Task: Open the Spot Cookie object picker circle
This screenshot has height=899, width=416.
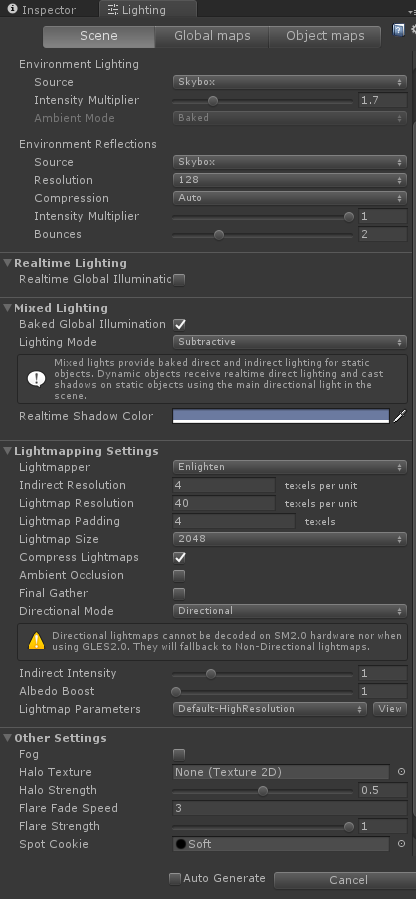Action: coord(402,843)
